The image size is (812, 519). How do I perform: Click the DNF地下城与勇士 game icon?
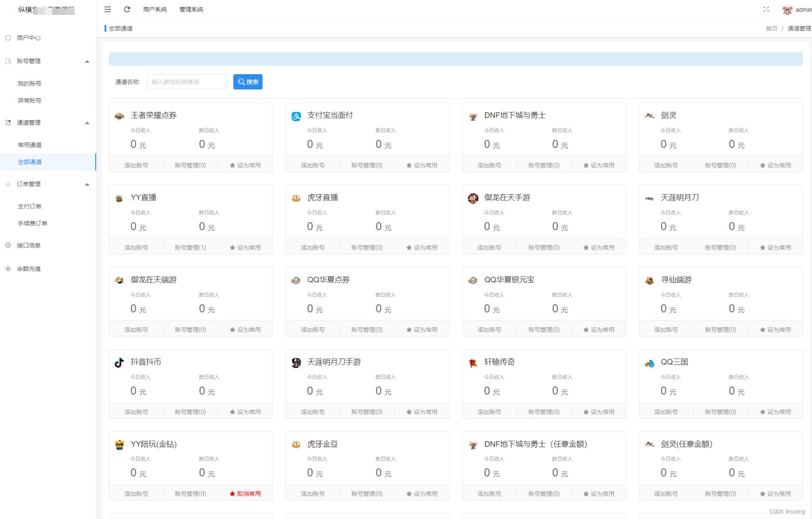(472, 115)
